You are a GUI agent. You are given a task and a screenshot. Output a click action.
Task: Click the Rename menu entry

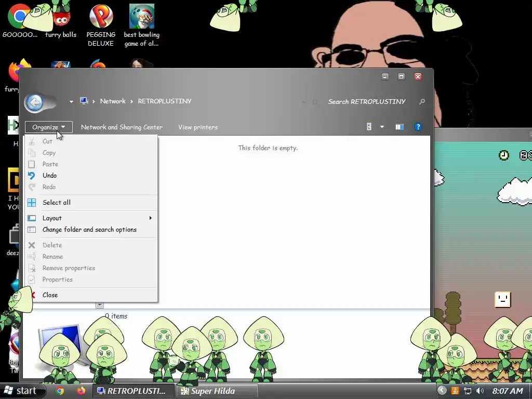point(91,257)
